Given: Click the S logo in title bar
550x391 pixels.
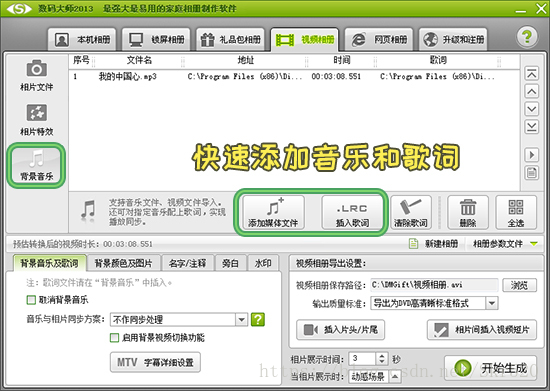Looking at the screenshot, I should (19, 8).
